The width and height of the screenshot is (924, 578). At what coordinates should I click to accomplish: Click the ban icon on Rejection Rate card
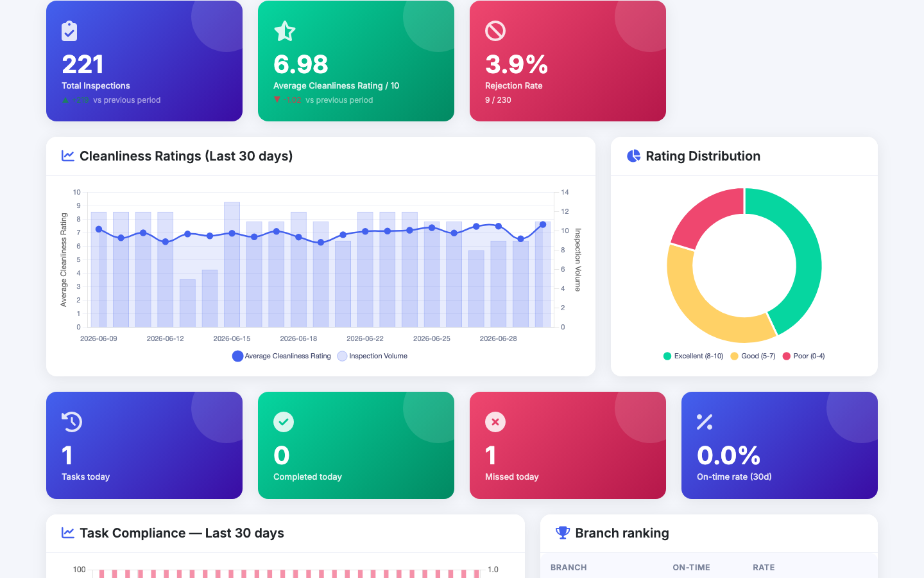[x=495, y=31]
